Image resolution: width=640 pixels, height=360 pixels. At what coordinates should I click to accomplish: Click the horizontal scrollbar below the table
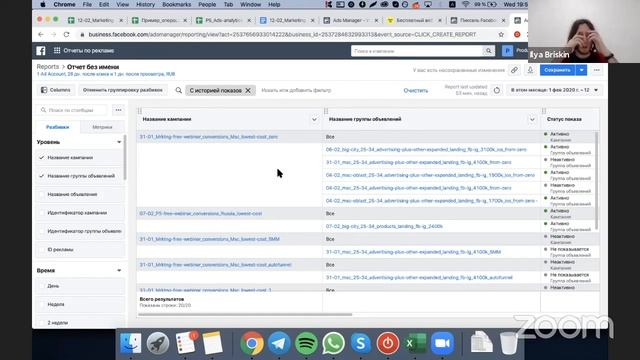(245, 315)
